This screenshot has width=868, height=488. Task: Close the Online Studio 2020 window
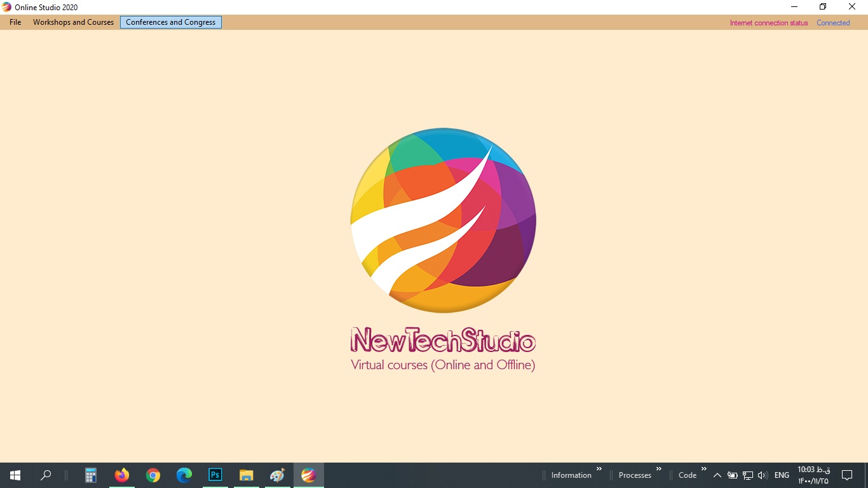click(x=852, y=7)
